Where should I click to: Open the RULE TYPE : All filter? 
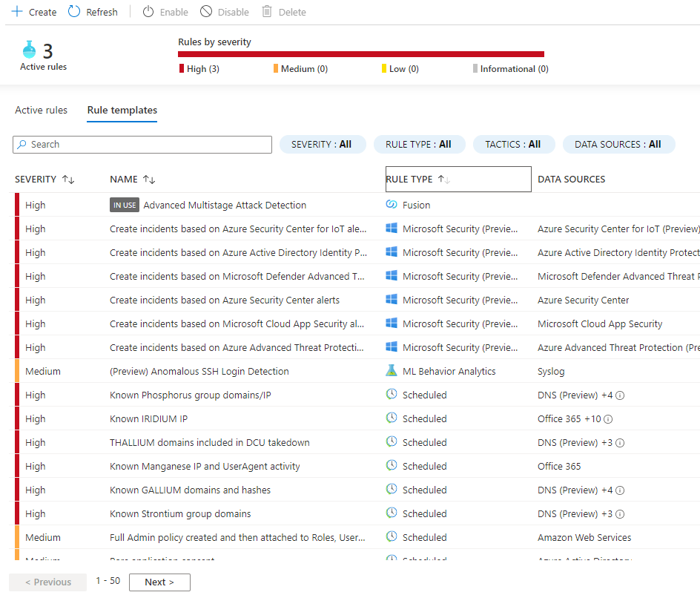coord(420,144)
